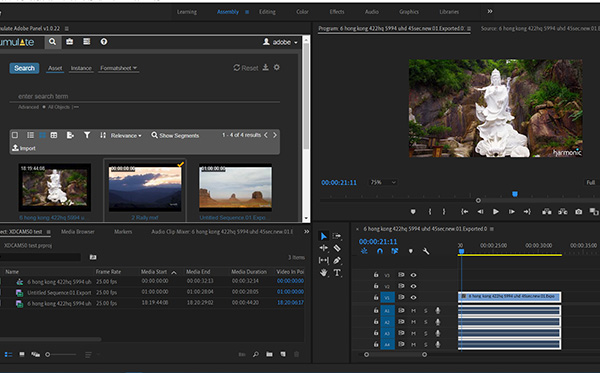Toggle visibility eye for track V1
600x373 pixels.
(x=413, y=297)
